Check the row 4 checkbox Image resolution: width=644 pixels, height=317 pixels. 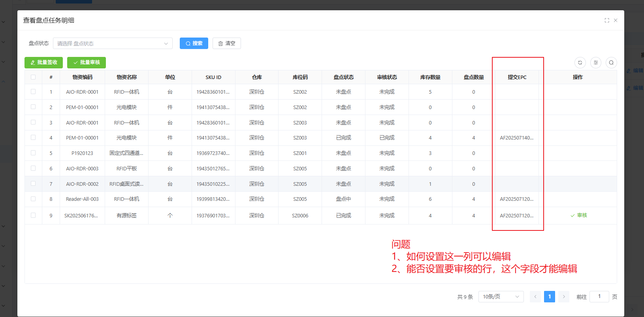pyautogui.click(x=33, y=138)
